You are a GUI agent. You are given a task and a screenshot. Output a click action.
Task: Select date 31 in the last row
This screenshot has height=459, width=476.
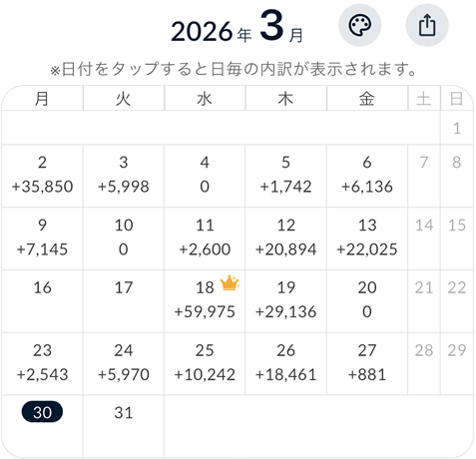(x=124, y=426)
